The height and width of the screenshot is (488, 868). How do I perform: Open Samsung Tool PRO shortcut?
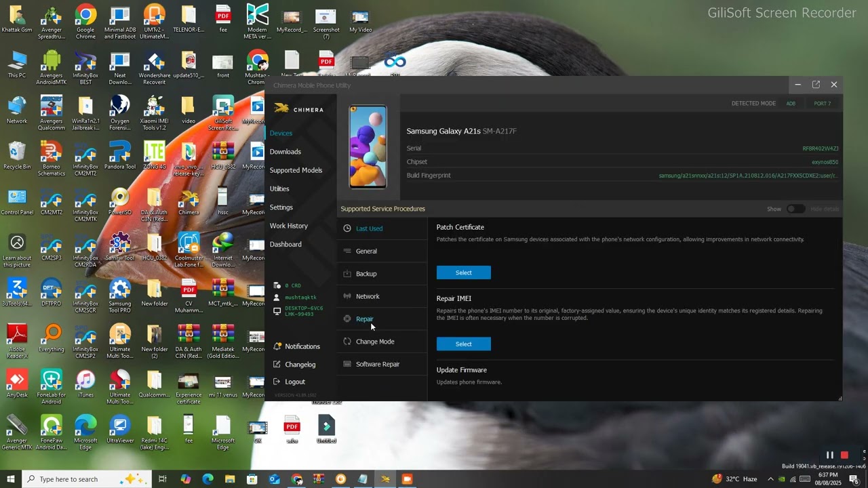point(120,295)
